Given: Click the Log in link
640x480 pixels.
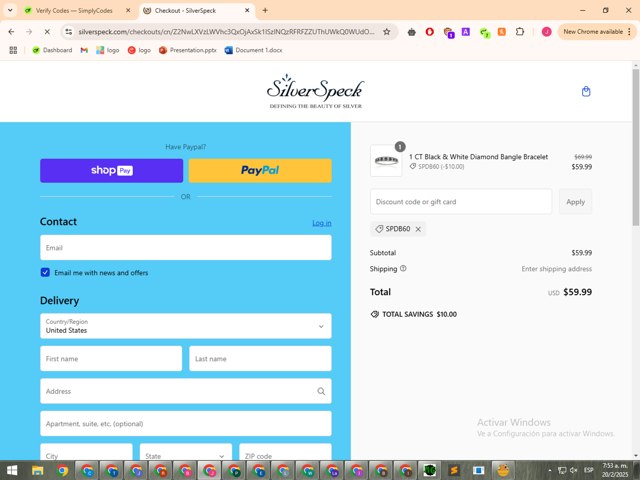Looking at the screenshot, I should point(322,223).
